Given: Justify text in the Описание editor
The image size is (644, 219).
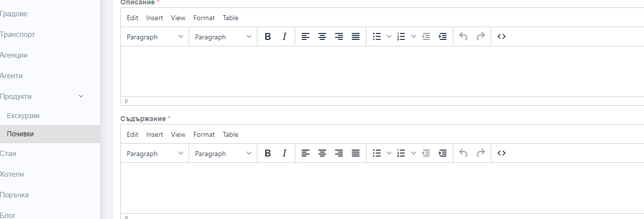Looking at the screenshot, I should (x=356, y=36).
